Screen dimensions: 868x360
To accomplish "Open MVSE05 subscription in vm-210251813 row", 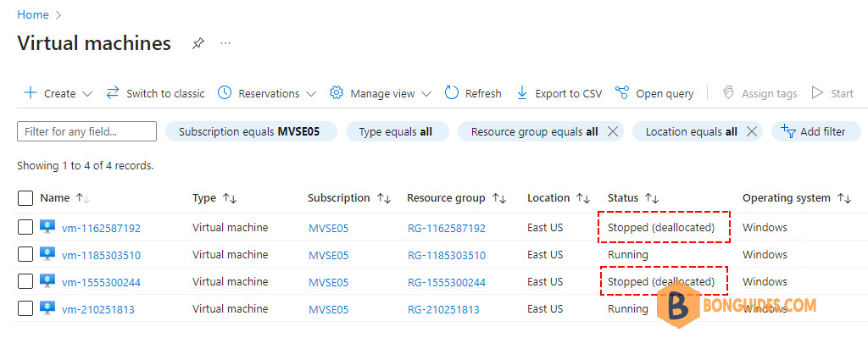I will 329,310.
